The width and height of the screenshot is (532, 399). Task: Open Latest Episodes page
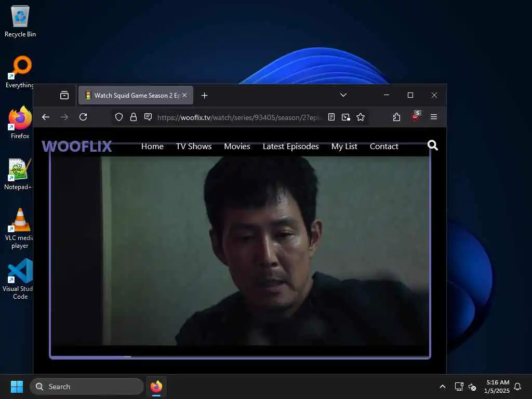click(291, 146)
